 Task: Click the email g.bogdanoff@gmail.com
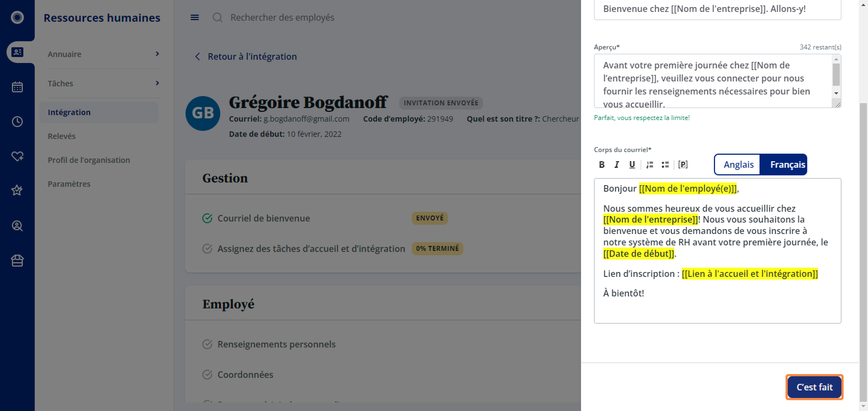[x=306, y=119]
